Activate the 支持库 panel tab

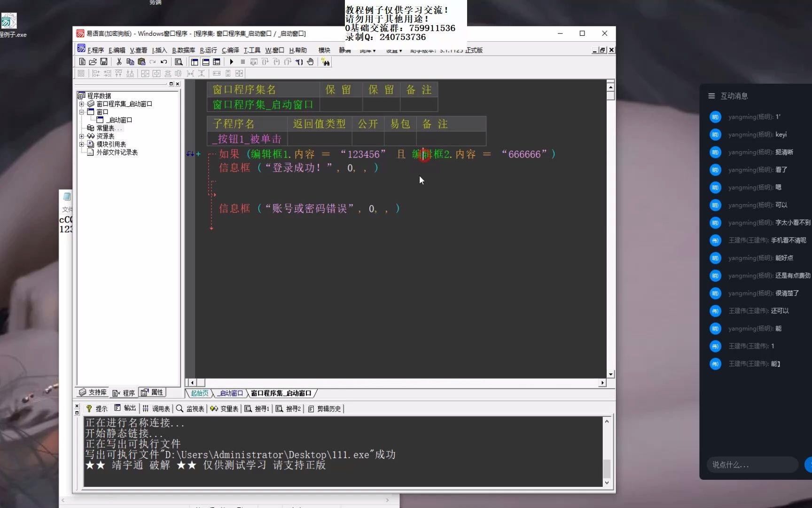92,392
